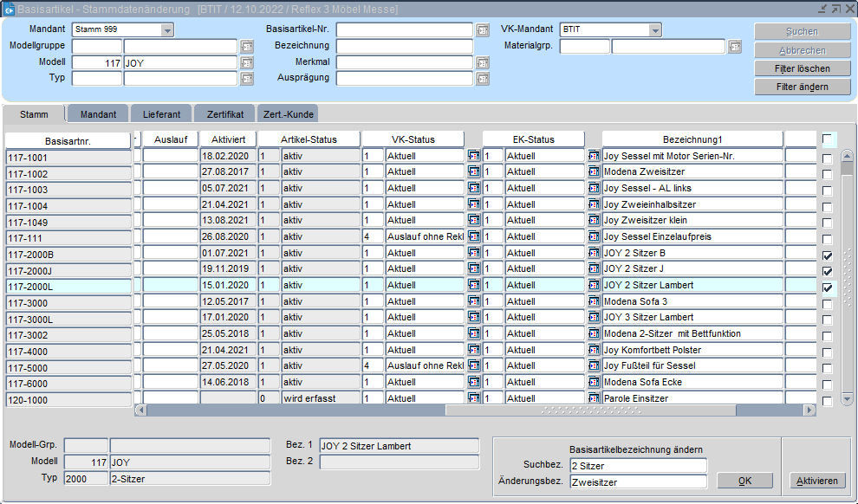Click lookup icon beside Ausprägung field
This screenshot has width=858, height=504.
coord(483,79)
